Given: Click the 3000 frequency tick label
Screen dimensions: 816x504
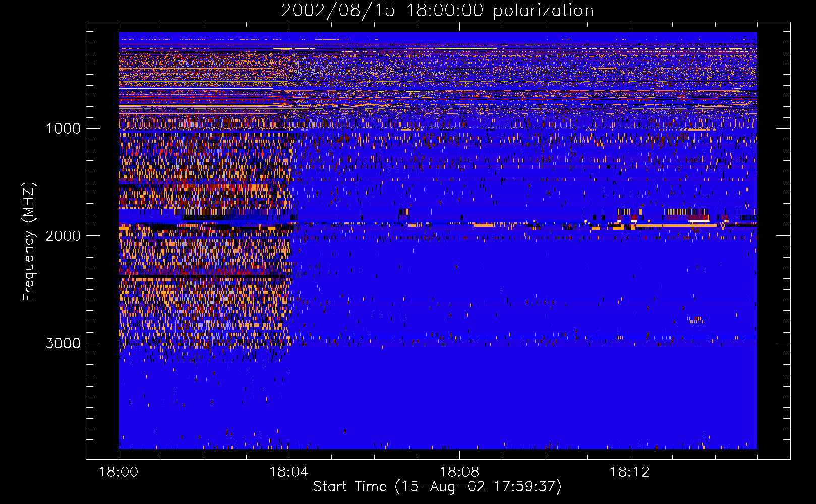Looking at the screenshot, I should coord(63,343).
